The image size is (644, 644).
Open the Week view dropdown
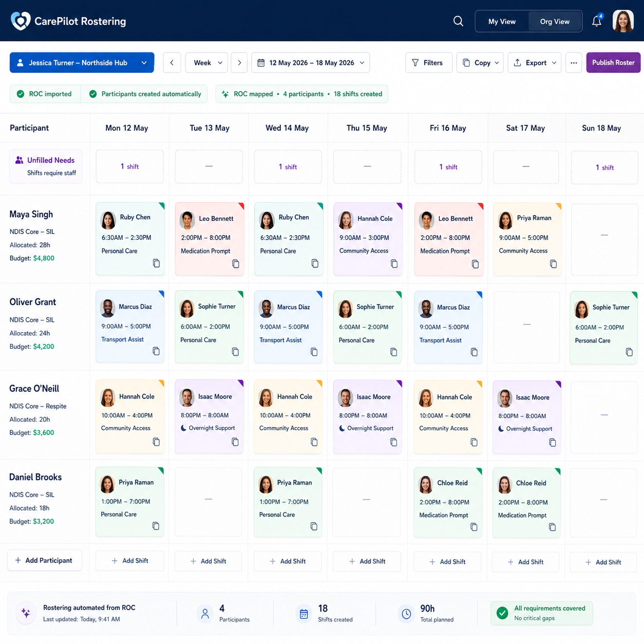207,63
